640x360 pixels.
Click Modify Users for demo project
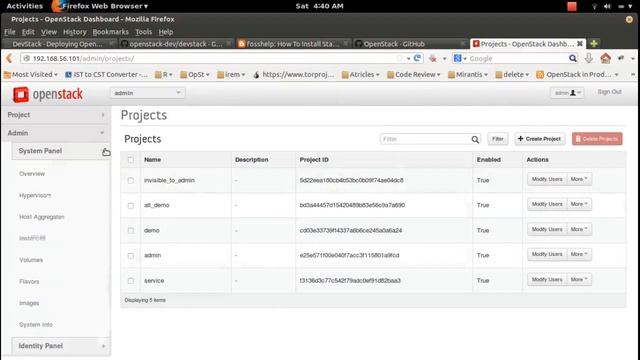(x=547, y=229)
